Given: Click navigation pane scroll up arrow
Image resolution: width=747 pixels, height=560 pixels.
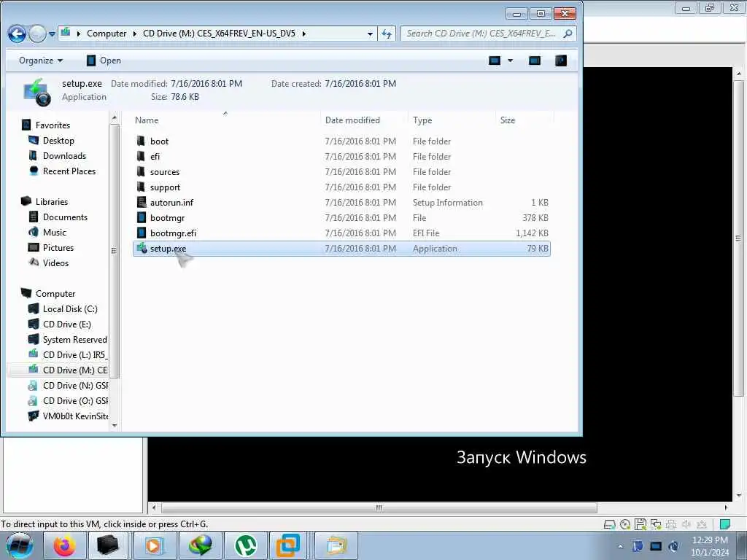Looking at the screenshot, I should 114,117.
